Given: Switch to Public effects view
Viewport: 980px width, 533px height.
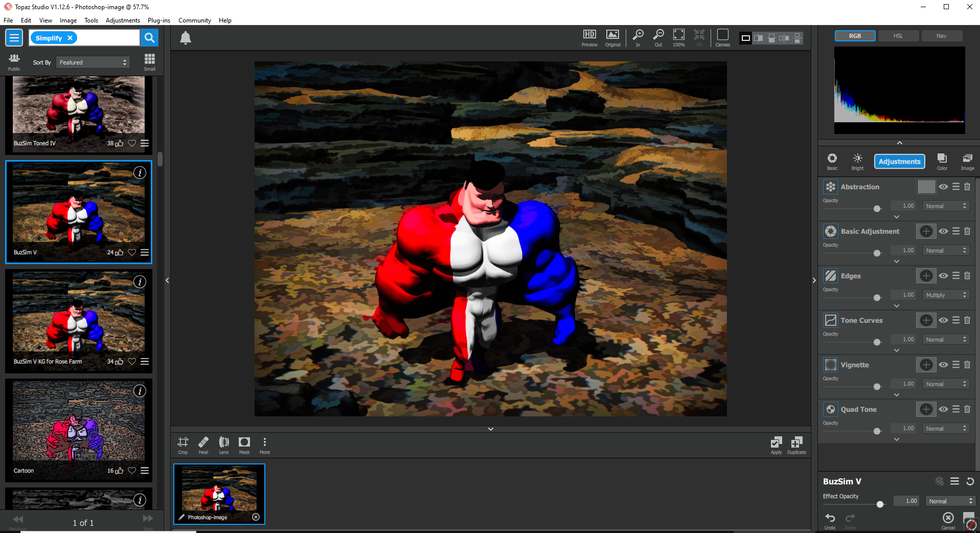Looking at the screenshot, I should (14, 62).
